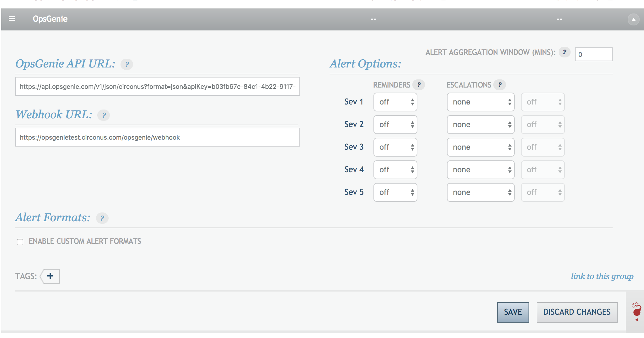Image resolution: width=644 pixels, height=338 pixels.
Task: Open Sev 5 escalation delay dropdown
Action: pyautogui.click(x=543, y=192)
